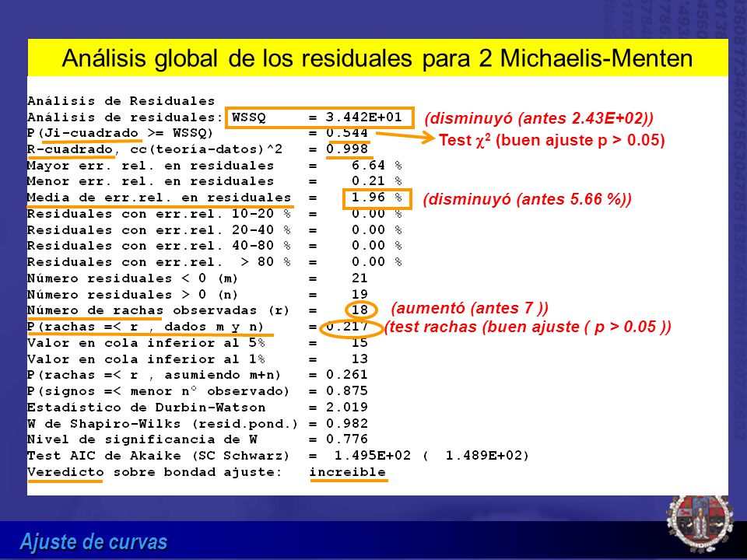Screen dimensions: 747x560
Task: Click the university crest logo
Action: [700, 523]
